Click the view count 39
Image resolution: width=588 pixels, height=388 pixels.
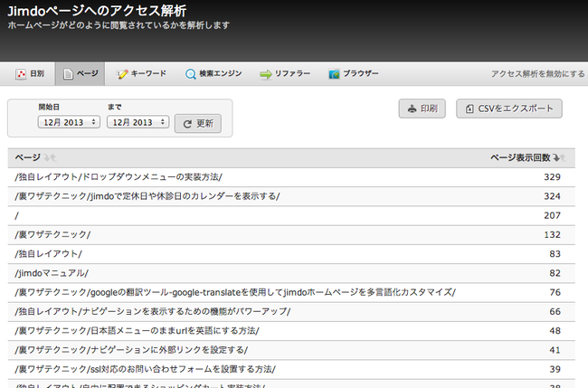pos(555,369)
